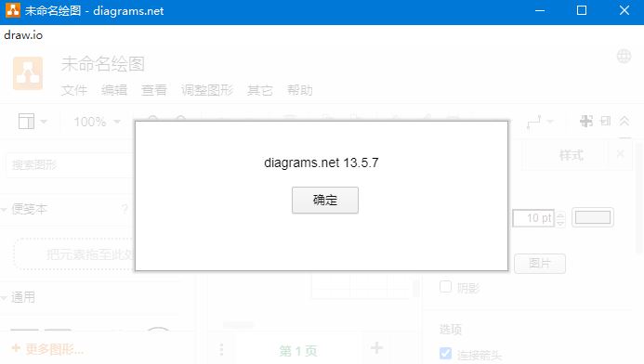Click the 10 pt size field
The height and width of the screenshot is (364, 644).
coord(533,218)
